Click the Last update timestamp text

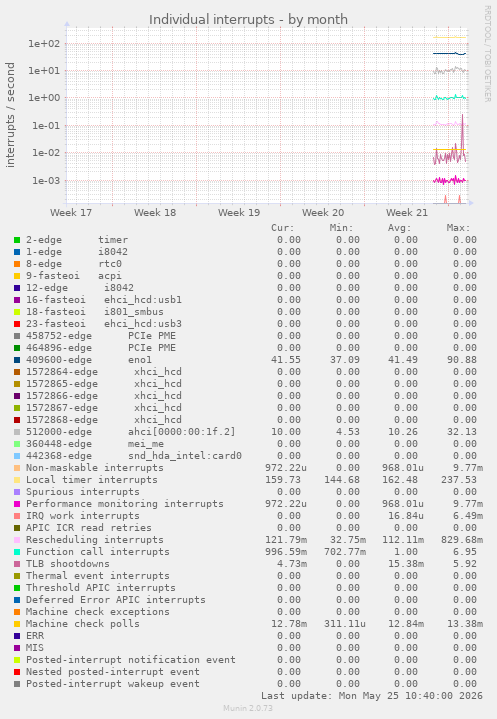coord(372,696)
